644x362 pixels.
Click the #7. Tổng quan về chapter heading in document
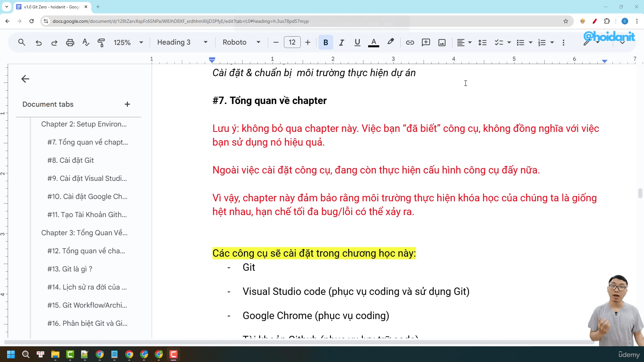tap(269, 101)
